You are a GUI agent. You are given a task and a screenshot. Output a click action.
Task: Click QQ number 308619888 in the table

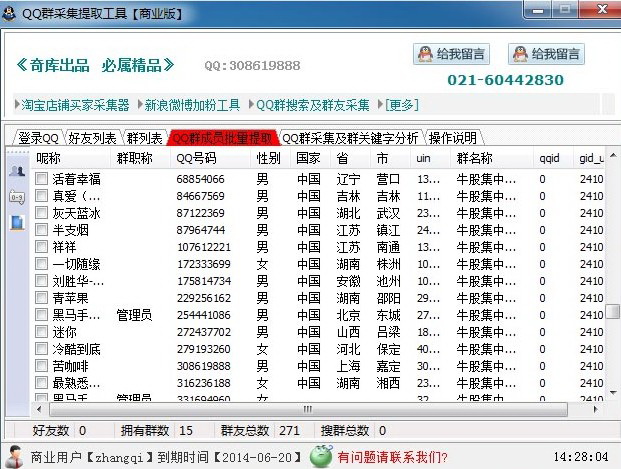[x=204, y=366]
